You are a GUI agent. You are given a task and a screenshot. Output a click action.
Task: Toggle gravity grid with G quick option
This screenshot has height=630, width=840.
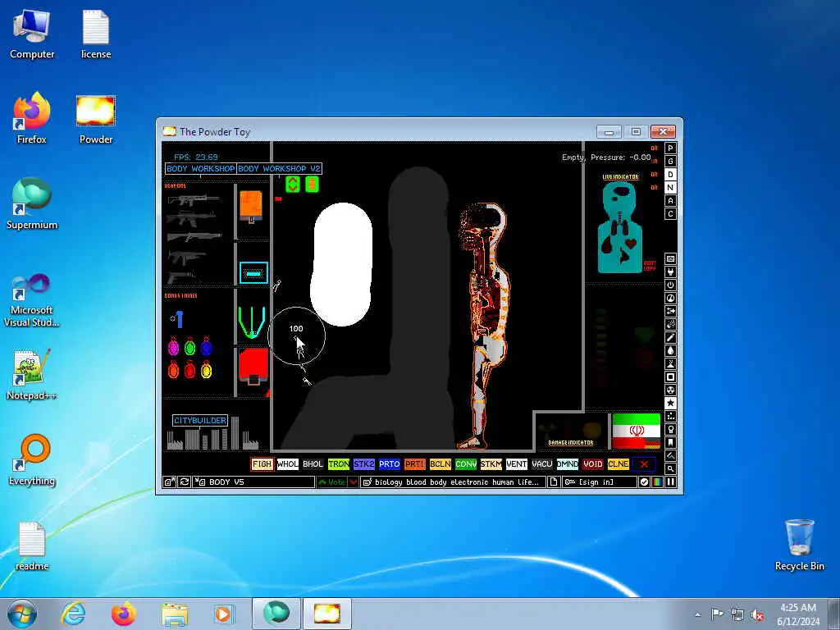pos(670,162)
